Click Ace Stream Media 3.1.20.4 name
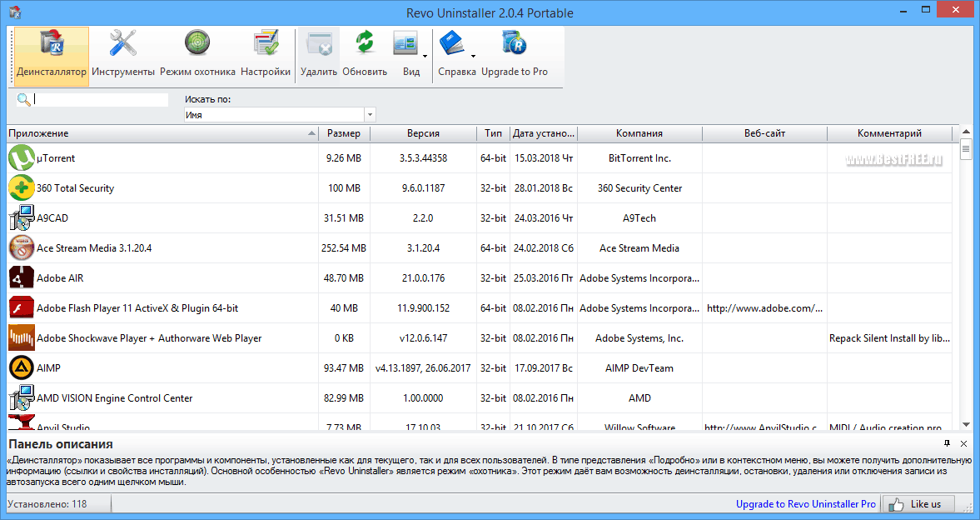 (94, 248)
